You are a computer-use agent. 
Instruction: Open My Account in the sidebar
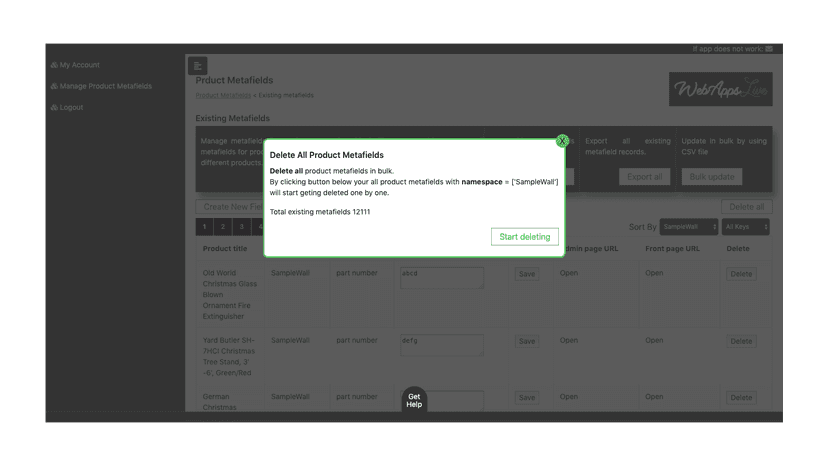pos(79,65)
